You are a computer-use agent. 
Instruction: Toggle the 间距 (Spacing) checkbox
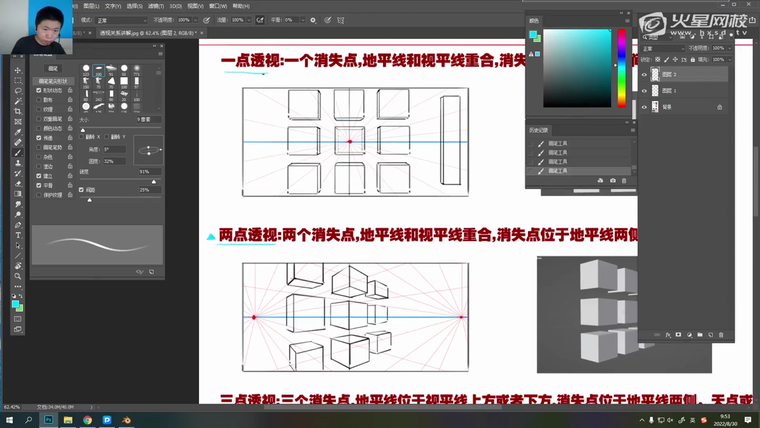pyautogui.click(x=82, y=189)
